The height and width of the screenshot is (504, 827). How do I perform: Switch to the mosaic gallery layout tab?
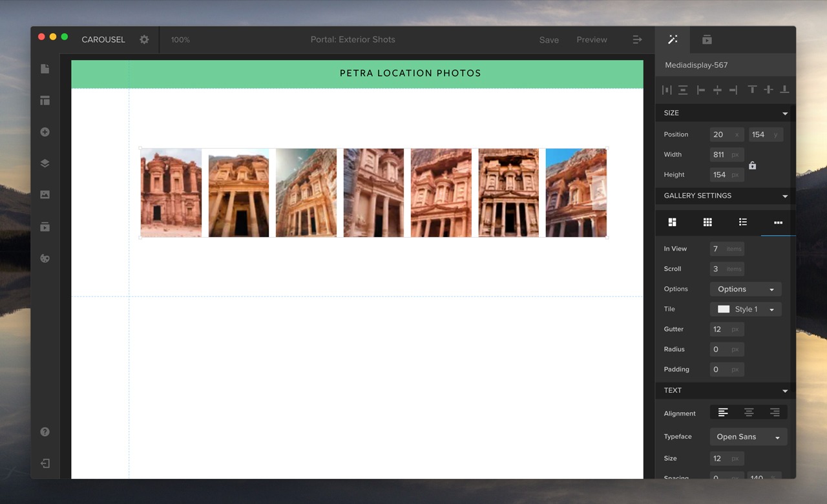[x=672, y=222]
